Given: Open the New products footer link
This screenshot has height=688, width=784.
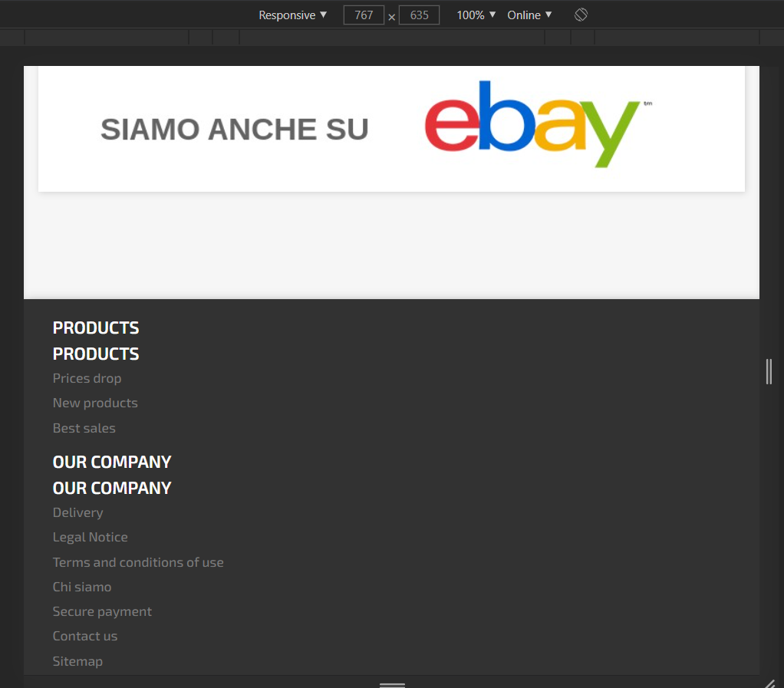Looking at the screenshot, I should (x=95, y=403).
